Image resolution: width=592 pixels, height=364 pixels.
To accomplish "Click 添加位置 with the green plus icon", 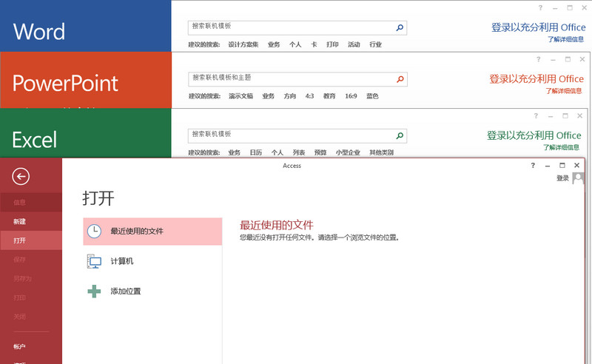I will click(x=152, y=291).
